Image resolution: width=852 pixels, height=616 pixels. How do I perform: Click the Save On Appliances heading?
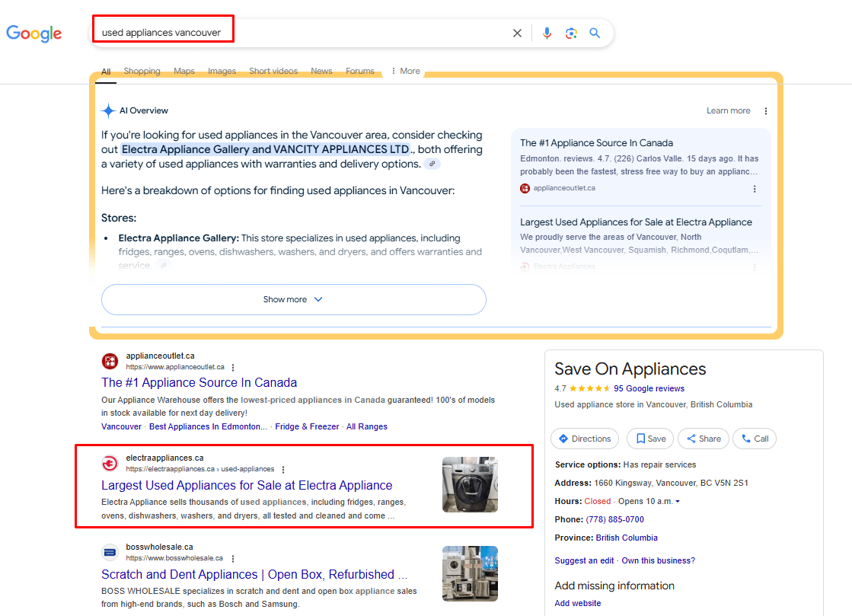(x=630, y=369)
